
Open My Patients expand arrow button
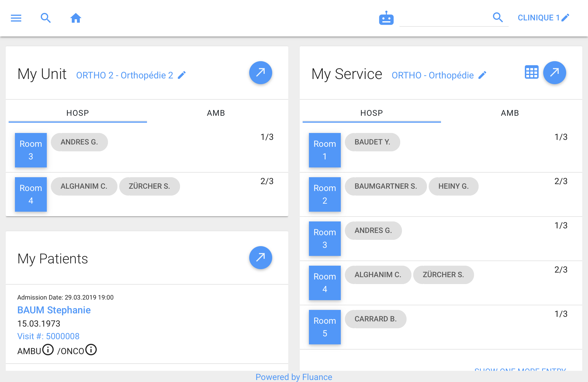pyautogui.click(x=260, y=258)
